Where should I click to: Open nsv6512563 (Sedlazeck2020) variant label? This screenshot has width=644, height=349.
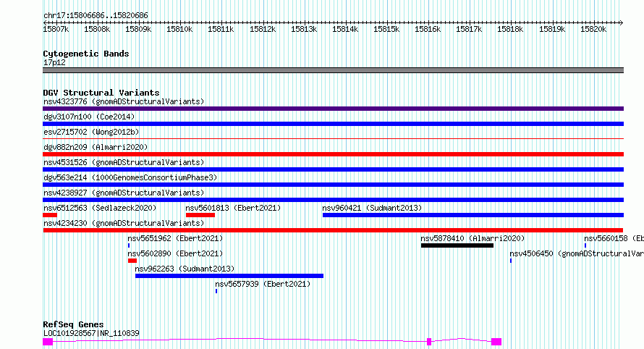(x=100, y=208)
